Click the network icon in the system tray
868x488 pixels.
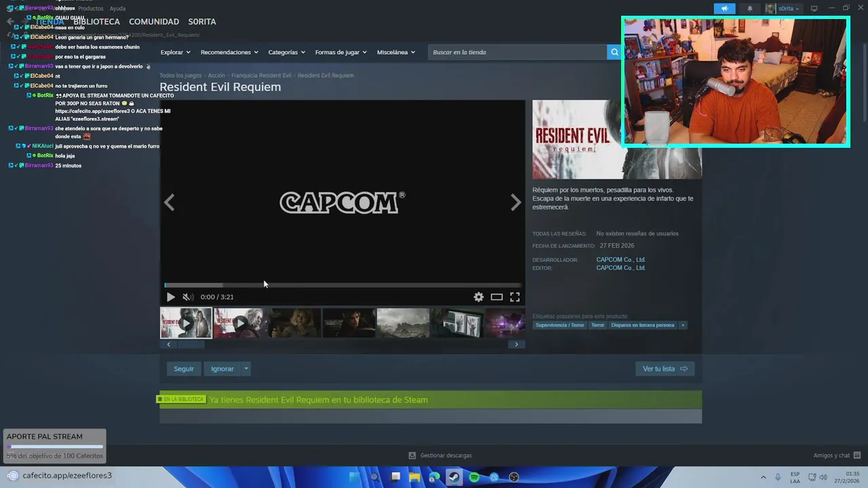(x=812, y=477)
